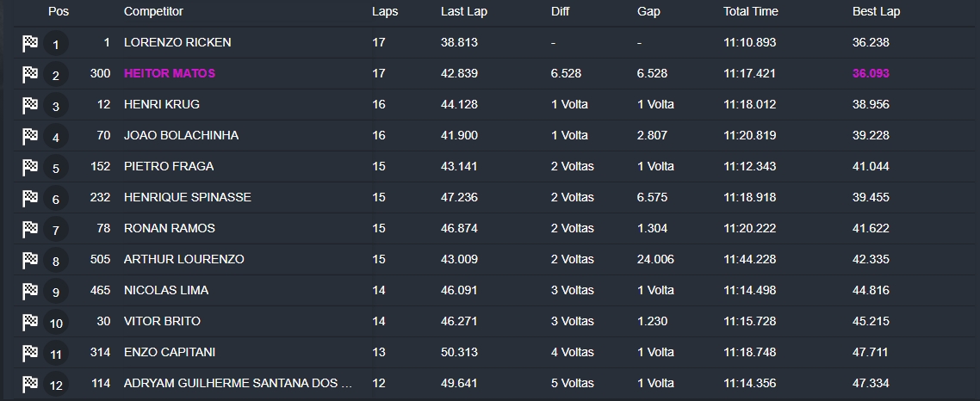
Task: Click the truncated ADRYAM GUILHERME SANTANA name
Action: pyautogui.click(x=238, y=383)
